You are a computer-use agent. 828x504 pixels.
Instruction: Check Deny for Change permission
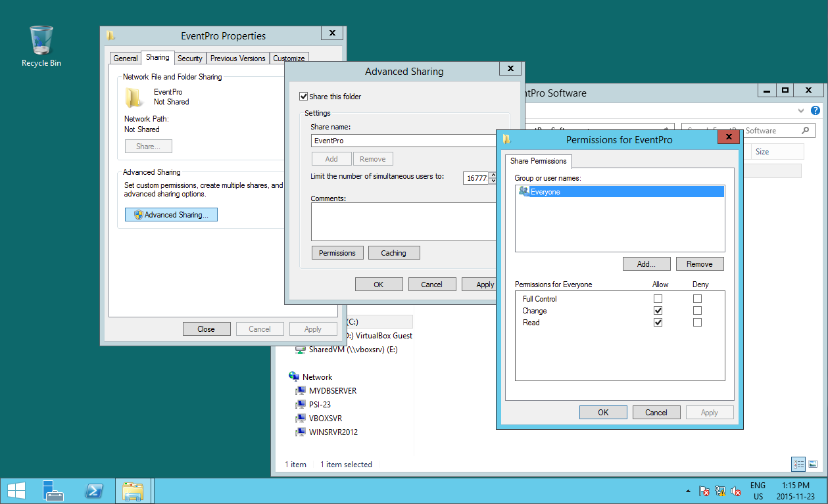point(698,311)
